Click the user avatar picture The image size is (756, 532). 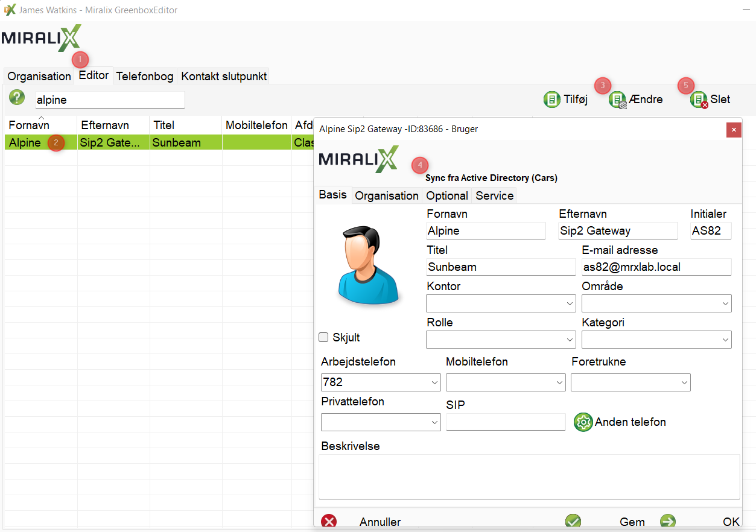click(x=368, y=265)
